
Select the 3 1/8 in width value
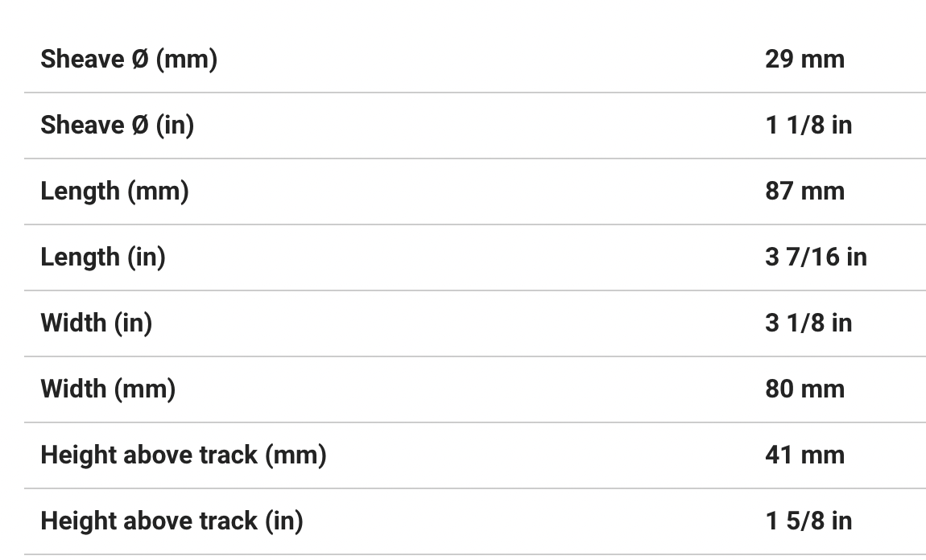tap(808, 323)
